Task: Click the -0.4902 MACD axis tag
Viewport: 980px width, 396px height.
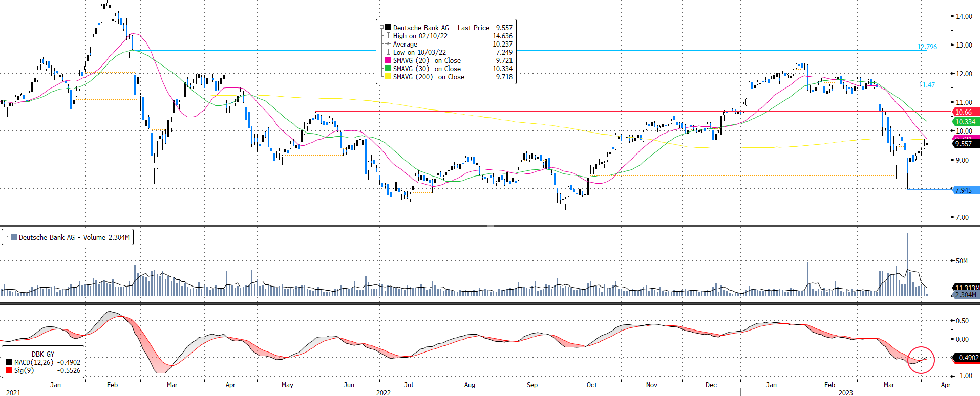Action: (x=967, y=358)
